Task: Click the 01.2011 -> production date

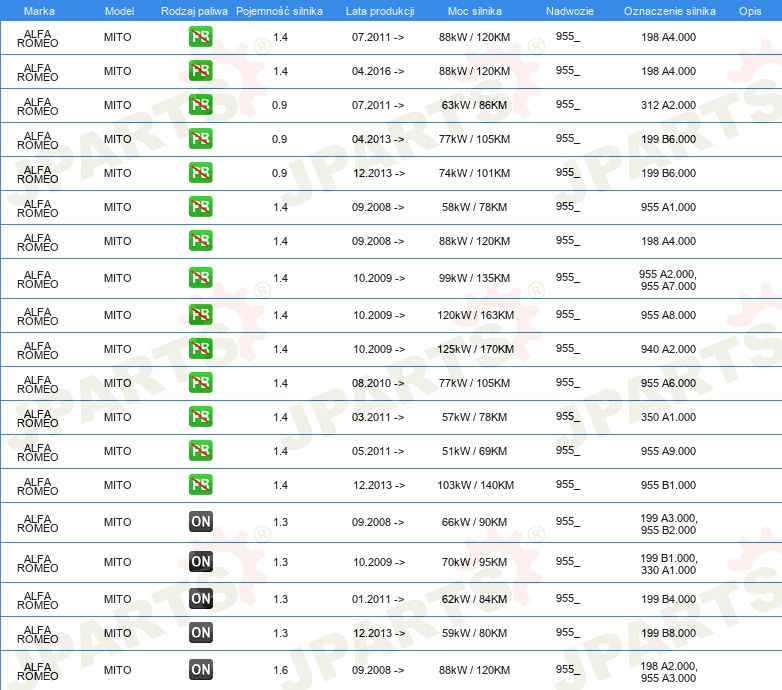Action: pyautogui.click(x=378, y=599)
